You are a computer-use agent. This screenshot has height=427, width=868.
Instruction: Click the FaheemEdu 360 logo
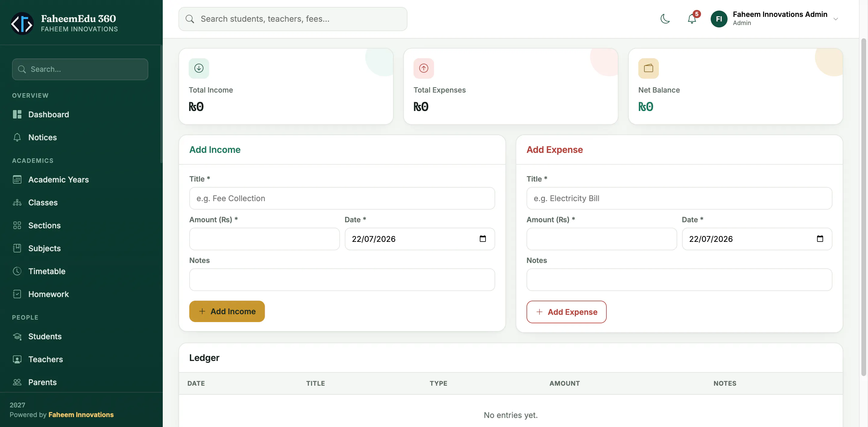point(22,24)
